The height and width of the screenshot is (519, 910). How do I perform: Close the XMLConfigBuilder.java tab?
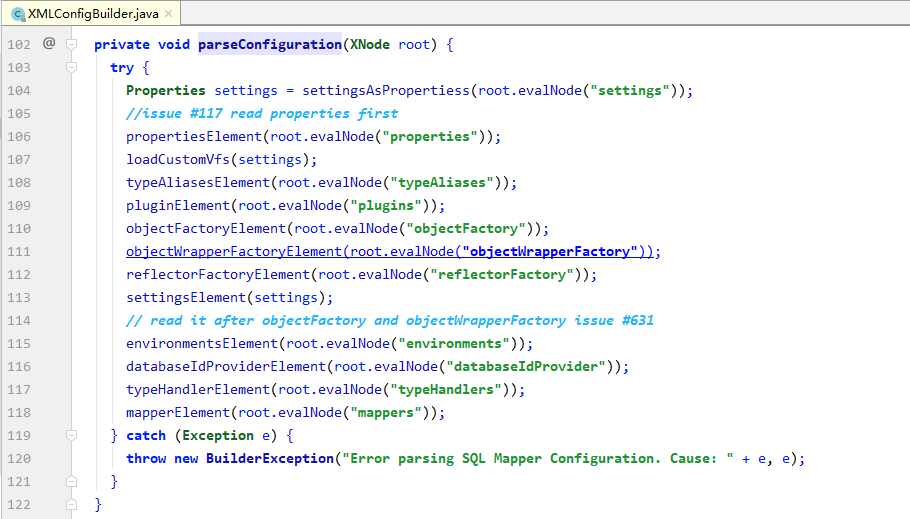point(168,13)
